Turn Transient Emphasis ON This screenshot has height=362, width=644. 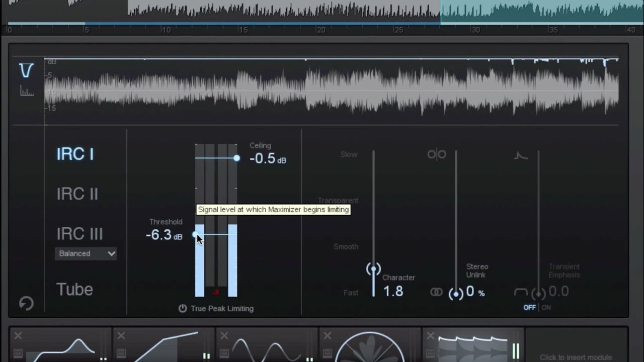pos(546,307)
